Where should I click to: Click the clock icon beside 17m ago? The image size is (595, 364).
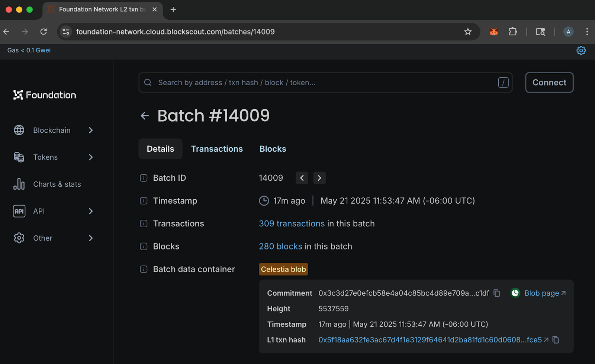(x=264, y=201)
